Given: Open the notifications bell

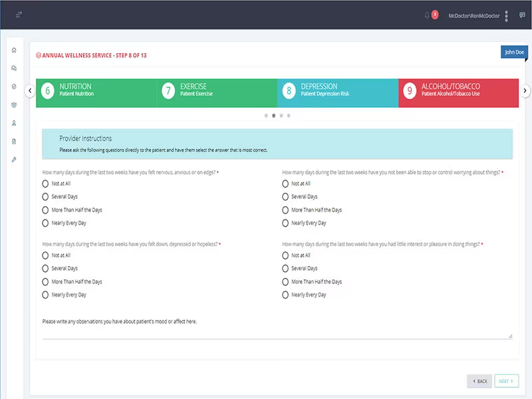Looking at the screenshot, I should tap(427, 15).
